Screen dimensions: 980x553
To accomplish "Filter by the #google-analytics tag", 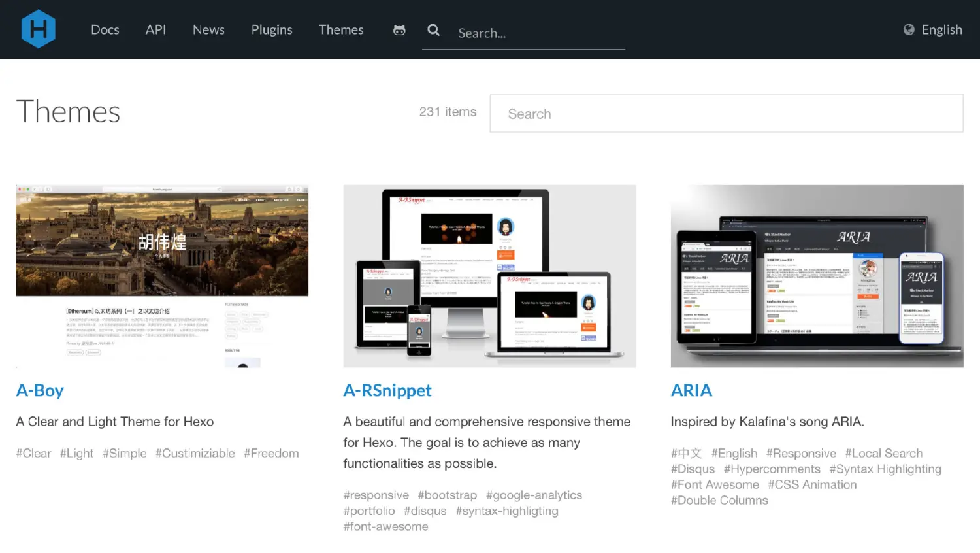I will point(534,495).
